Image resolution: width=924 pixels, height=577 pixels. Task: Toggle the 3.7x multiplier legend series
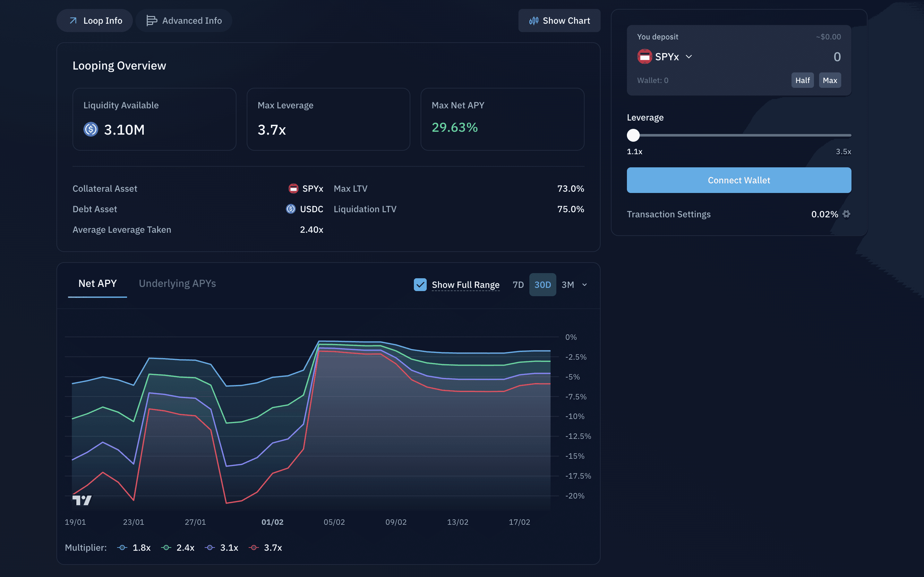265,548
